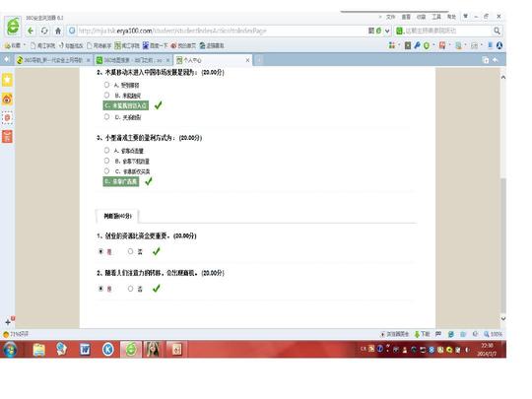This screenshot has width=532, height=399.
Task: Open sidebar yellow star favorites icon
Action: 7,80
